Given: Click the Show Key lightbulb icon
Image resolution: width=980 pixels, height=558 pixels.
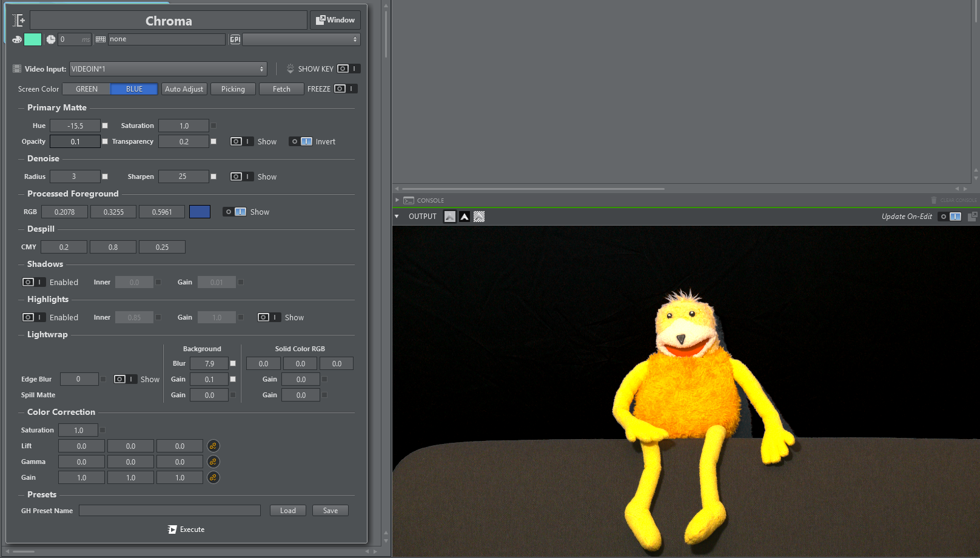Looking at the screenshot, I should click(x=290, y=69).
